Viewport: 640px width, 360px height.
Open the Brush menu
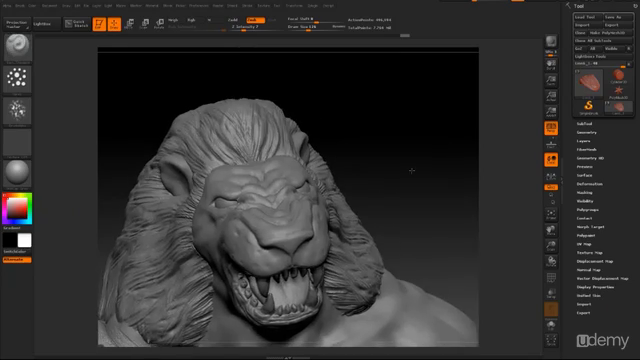pos(20,6)
